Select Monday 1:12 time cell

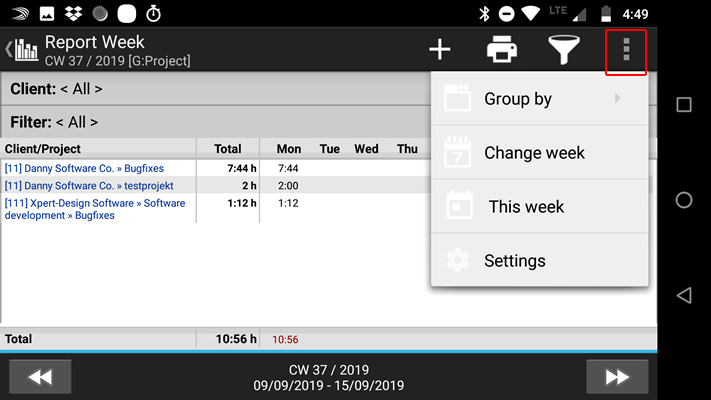[288, 203]
